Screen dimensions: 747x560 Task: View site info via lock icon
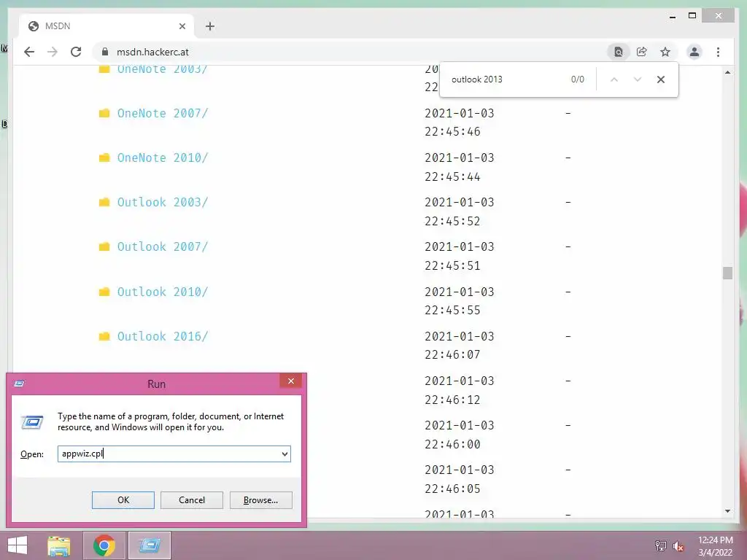click(x=105, y=52)
